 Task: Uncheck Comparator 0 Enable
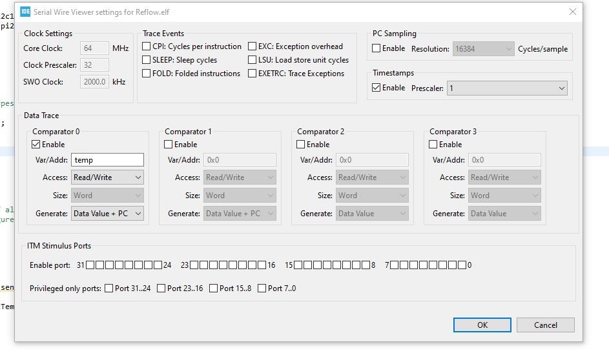pyautogui.click(x=36, y=145)
